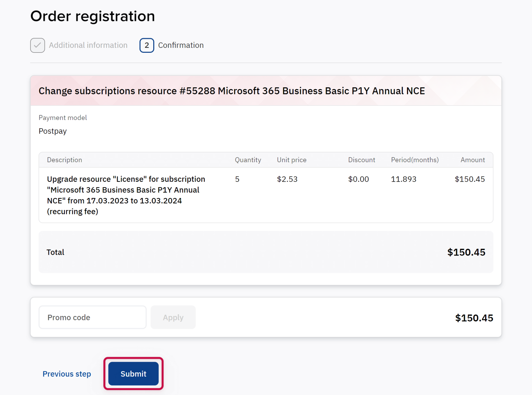Viewport: 532px width, 395px height.
Task: Click the Upgrade resource License description text
Action: (x=126, y=195)
